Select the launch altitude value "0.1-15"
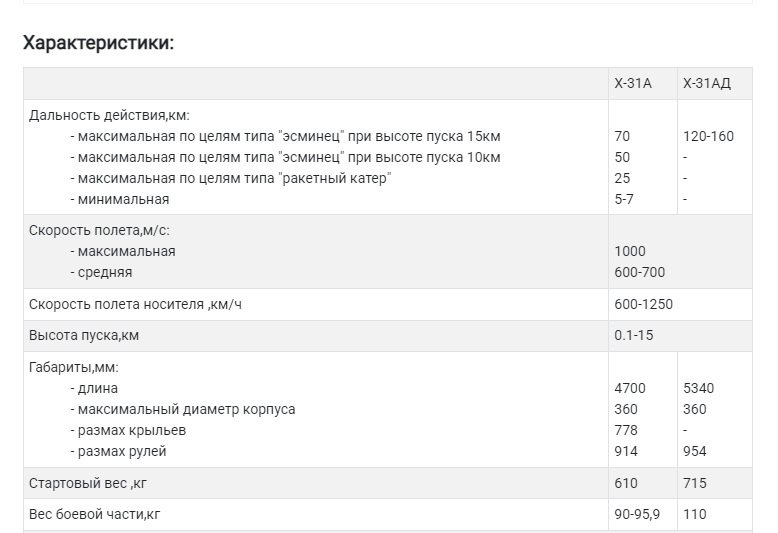The width and height of the screenshot is (778, 533). pos(633,335)
